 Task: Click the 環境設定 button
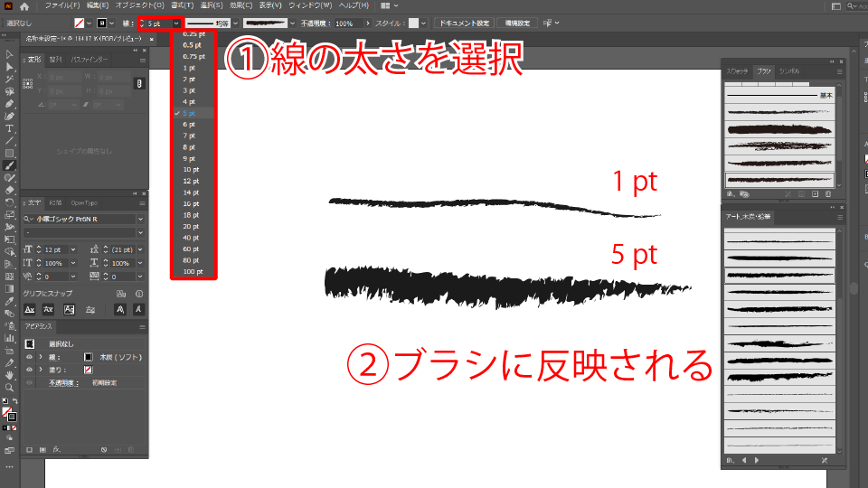click(517, 23)
